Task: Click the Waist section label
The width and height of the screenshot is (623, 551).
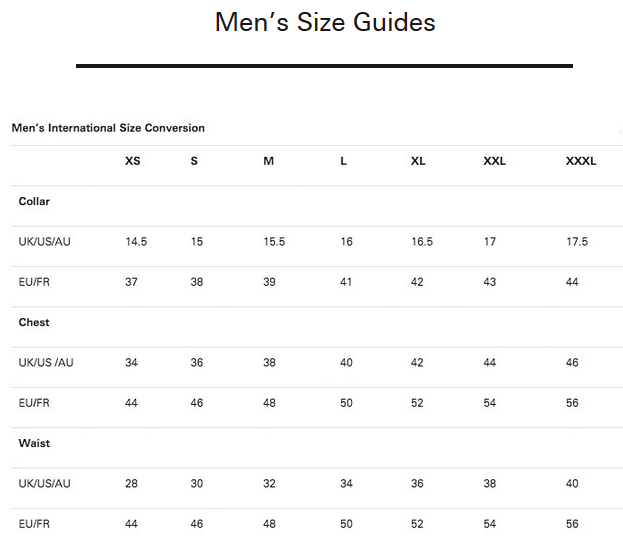Action: 34,443
